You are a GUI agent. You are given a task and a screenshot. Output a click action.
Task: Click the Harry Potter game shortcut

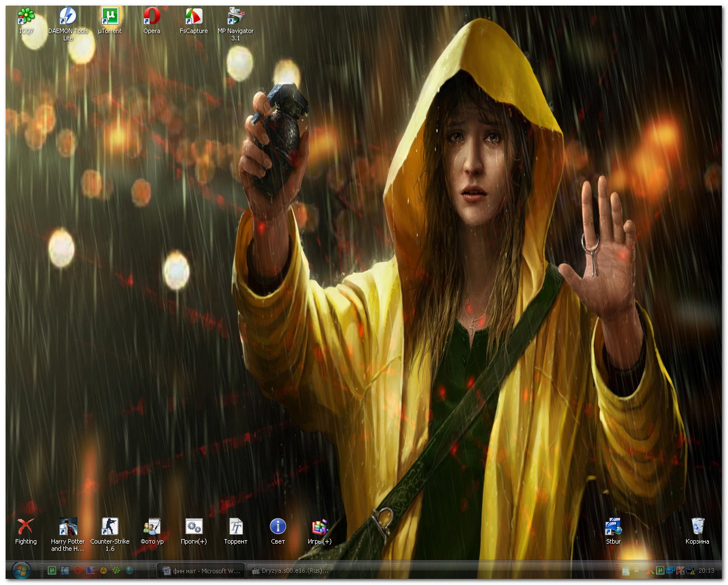click(68, 527)
